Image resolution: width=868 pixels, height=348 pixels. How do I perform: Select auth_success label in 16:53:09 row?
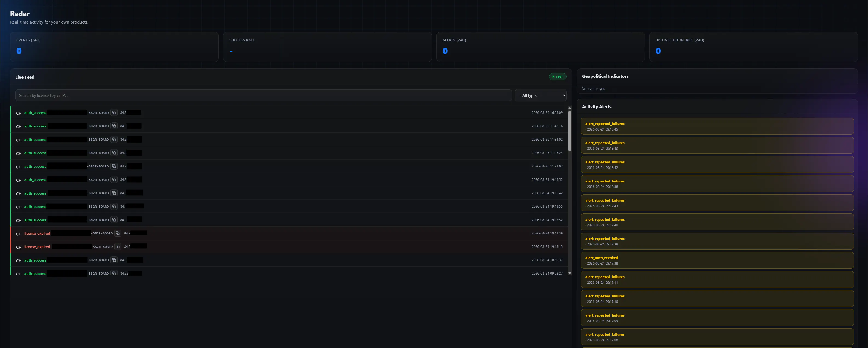point(35,113)
